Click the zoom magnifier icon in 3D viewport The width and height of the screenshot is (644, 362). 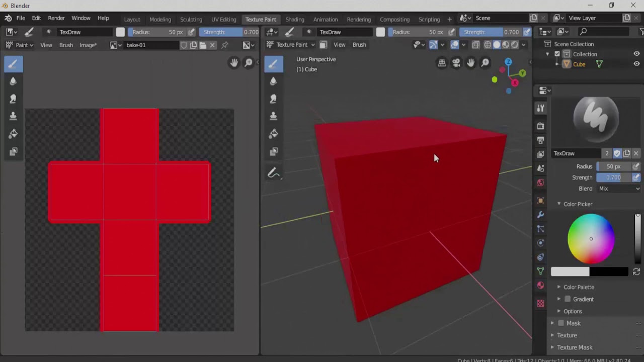pyautogui.click(x=486, y=63)
